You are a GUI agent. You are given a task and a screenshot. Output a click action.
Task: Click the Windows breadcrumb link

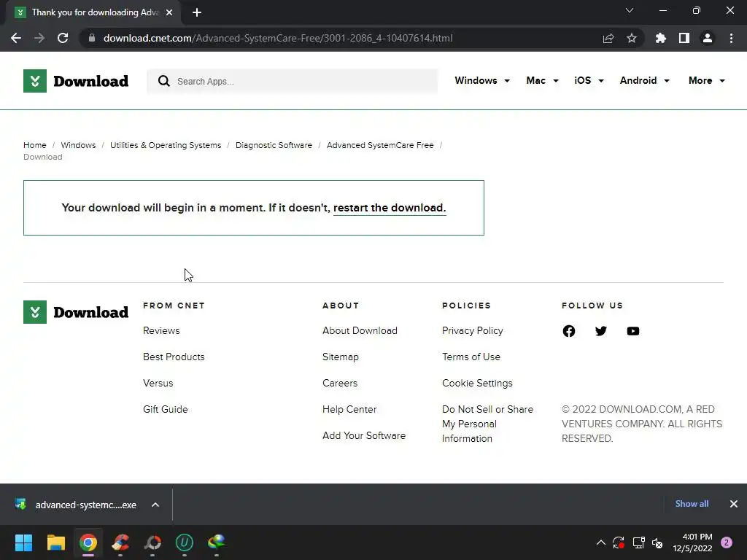pos(78,145)
